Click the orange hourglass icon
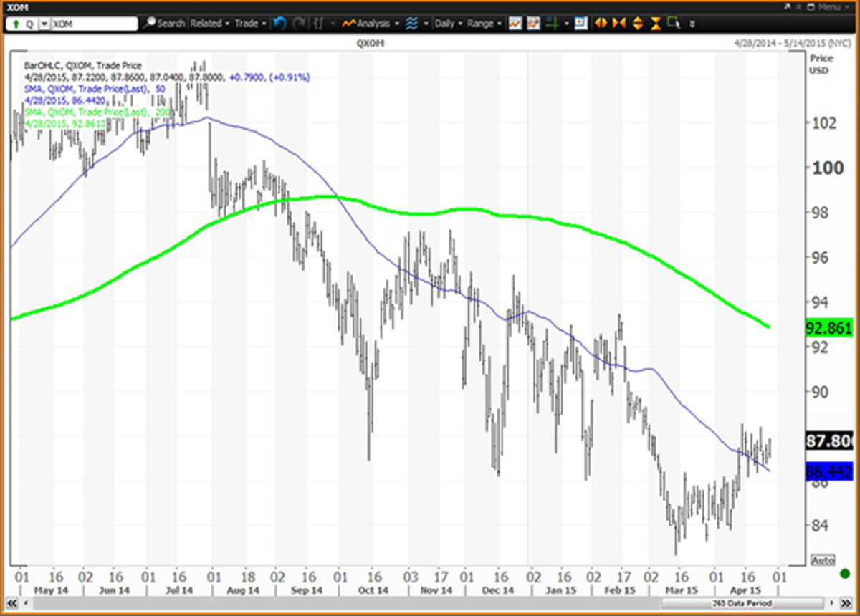860x616 pixels. (x=654, y=23)
